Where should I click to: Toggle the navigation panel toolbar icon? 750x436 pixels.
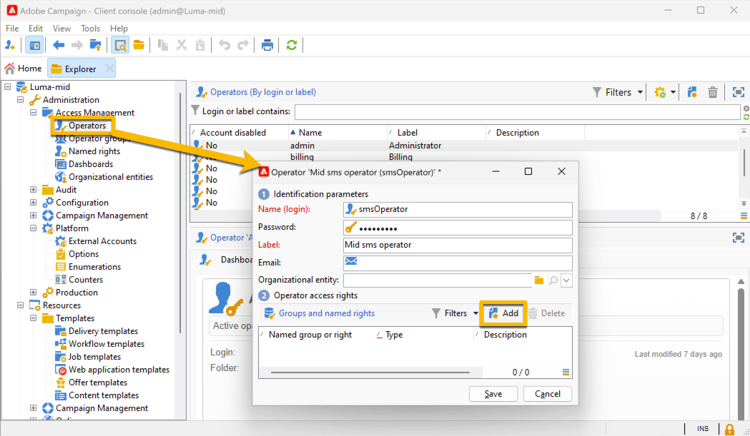pyautogui.click(x=34, y=45)
